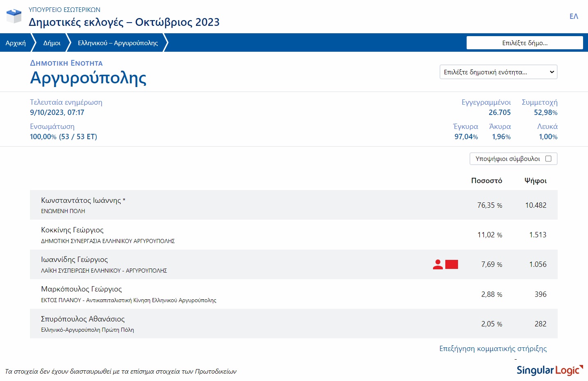The height and width of the screenshot is (381, 588).
Task: Click the Συμμετοχή 52,98% value
Action: 545,112
